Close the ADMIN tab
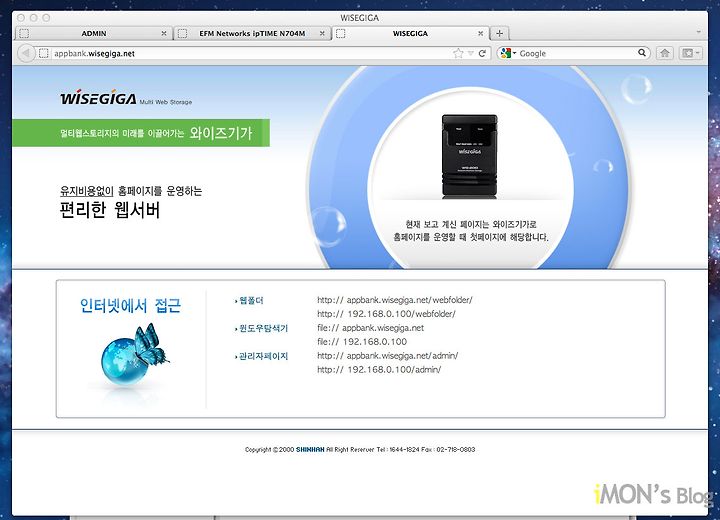The width and height of the screenshot is (720, 520). tap(164, 34)
